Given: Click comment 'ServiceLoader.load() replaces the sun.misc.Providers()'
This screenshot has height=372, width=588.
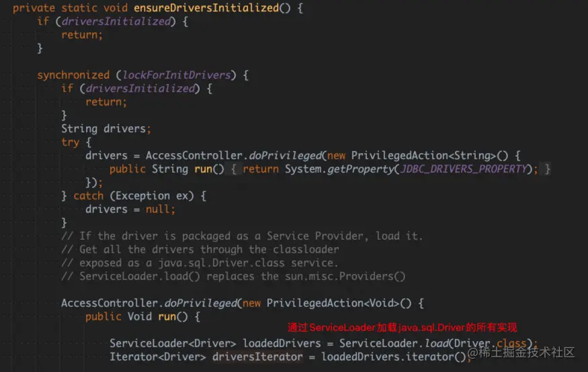Looking at the screenshot, I should (233, 277).
